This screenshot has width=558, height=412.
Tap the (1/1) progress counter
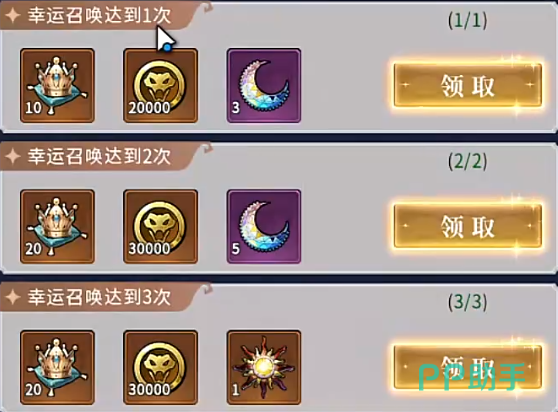coord(467,20)
